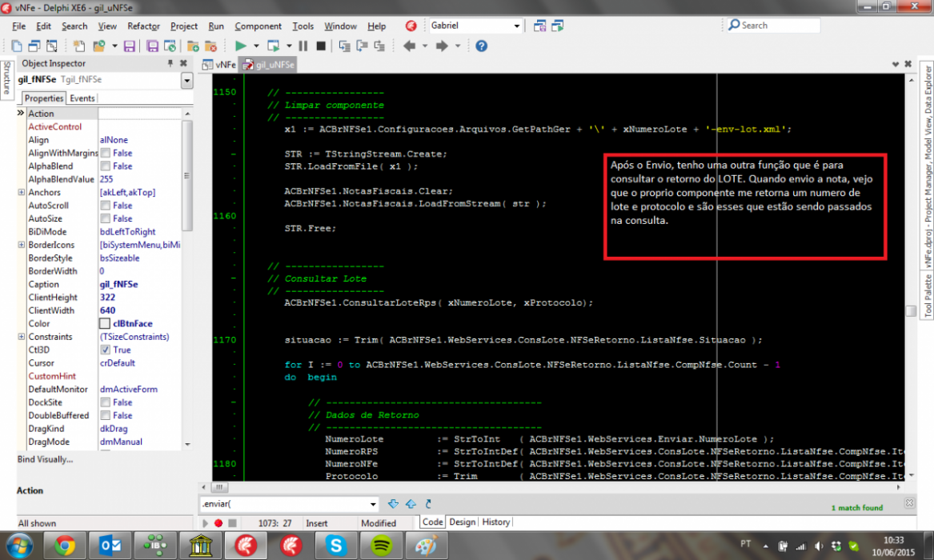Open the Component menu
The image size is (934, 560).
(x=258, y=26)
